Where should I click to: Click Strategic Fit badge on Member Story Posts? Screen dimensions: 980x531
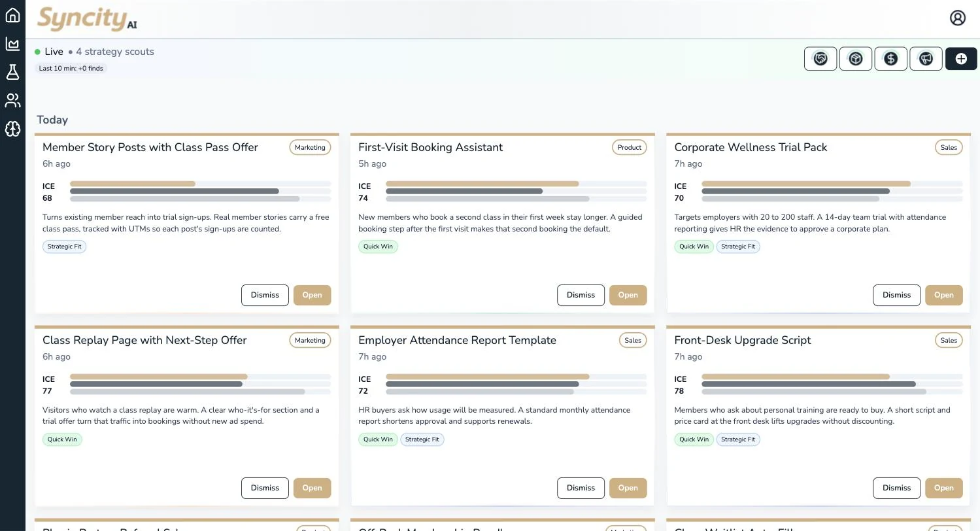click(64, 247)
